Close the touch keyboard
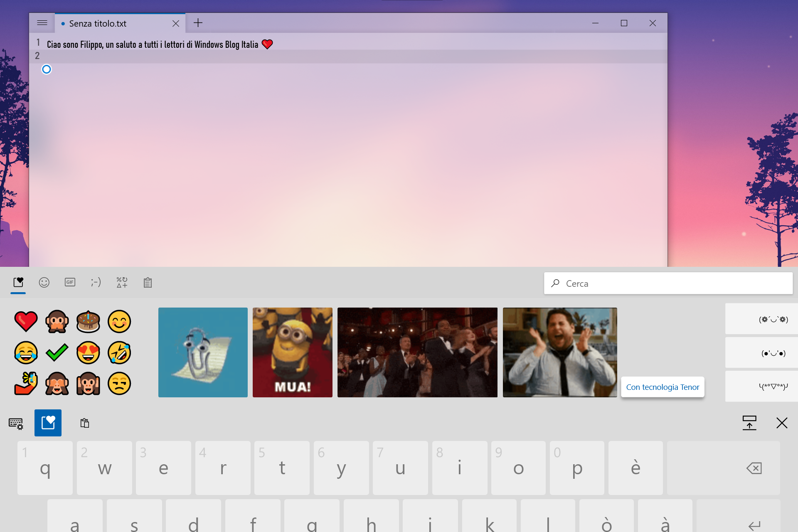This screenshot has width=798, height=532. [x=782, y=423]
